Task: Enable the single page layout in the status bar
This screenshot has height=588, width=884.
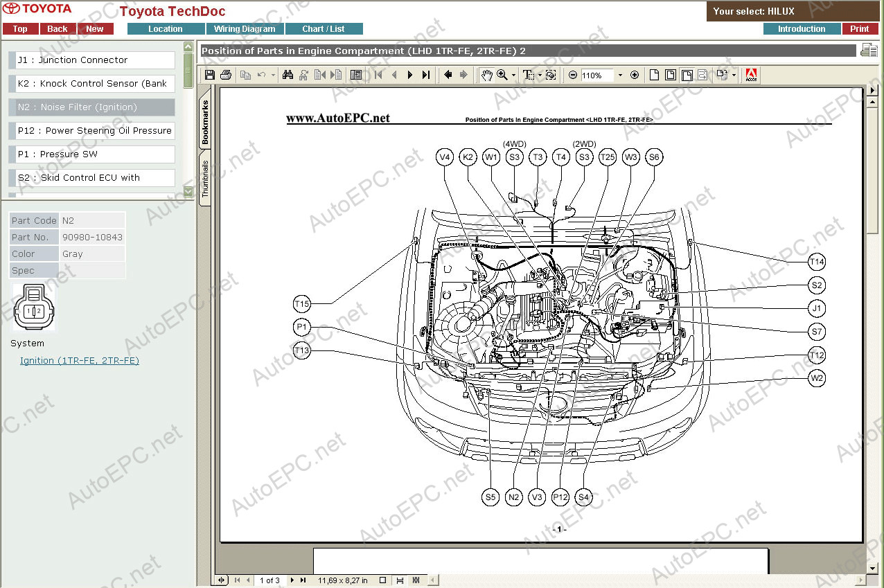Action: [382, 580]
